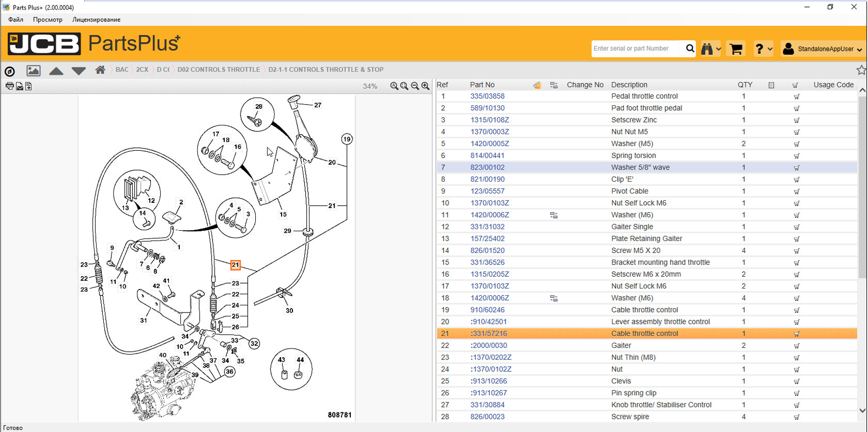Toggle the favorites star
Viewport: 868px width, 432px height.
(861, 70)
